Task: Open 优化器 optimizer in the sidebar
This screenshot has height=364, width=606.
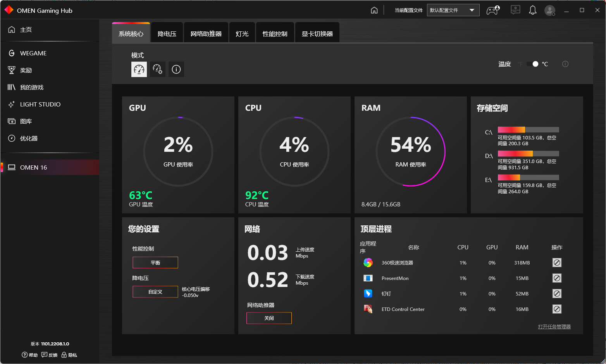Action: [50, 138]
